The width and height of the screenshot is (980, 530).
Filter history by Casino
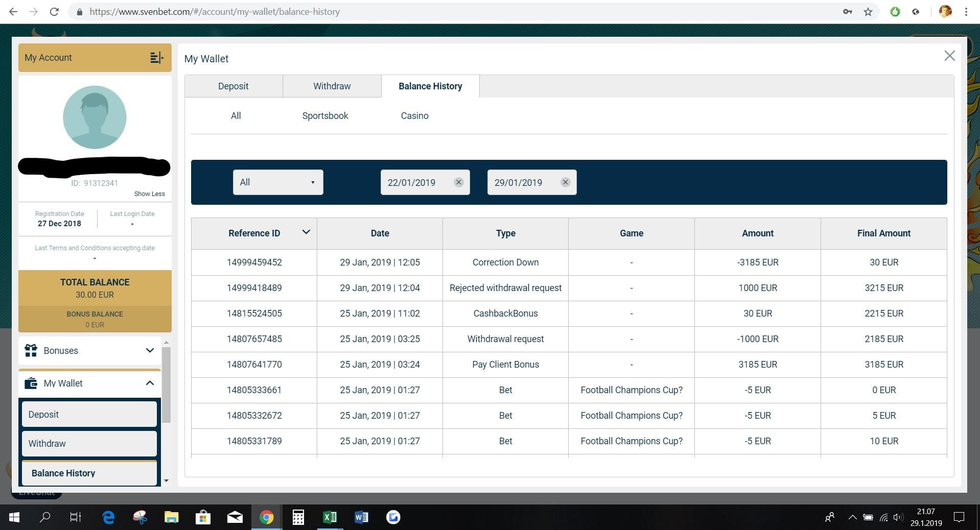coord(414,116)
